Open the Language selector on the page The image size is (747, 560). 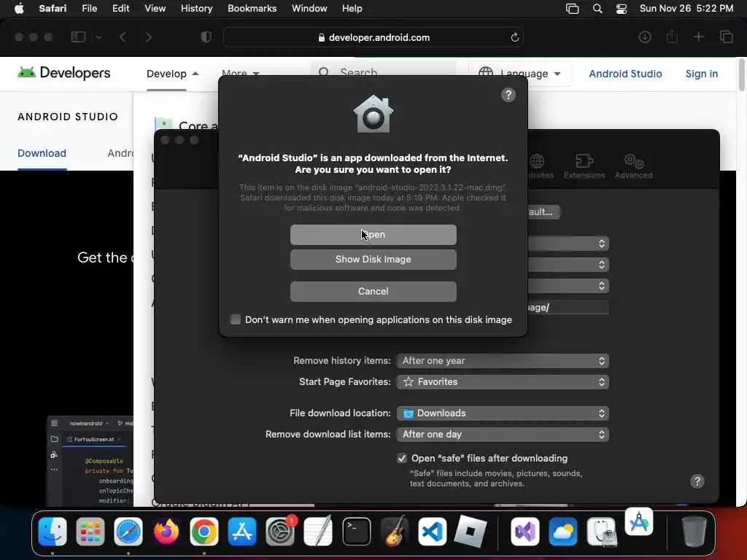519,74
